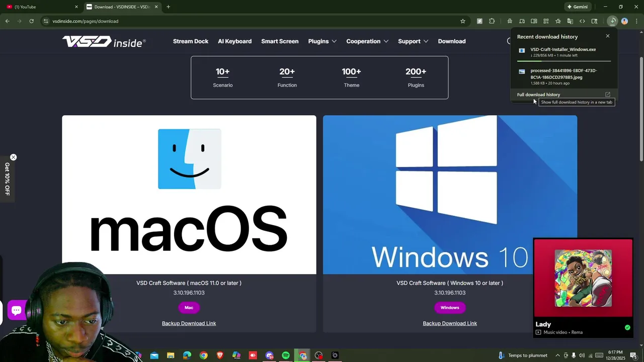
Task: Click the translate extension icon
Action: click(570, 21)
